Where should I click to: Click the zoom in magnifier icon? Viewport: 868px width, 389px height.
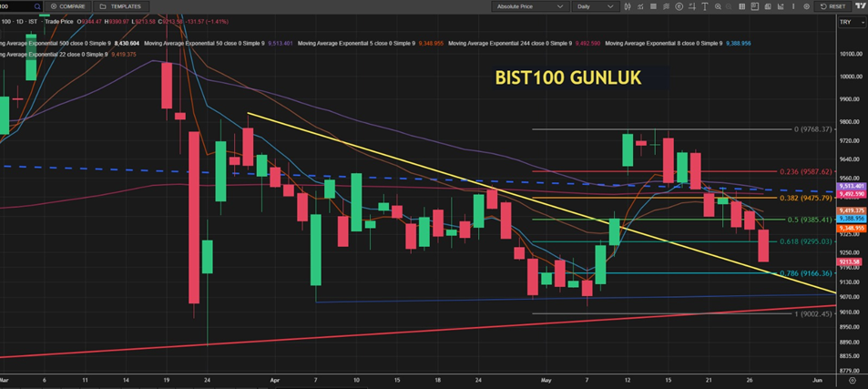(719, 6)
